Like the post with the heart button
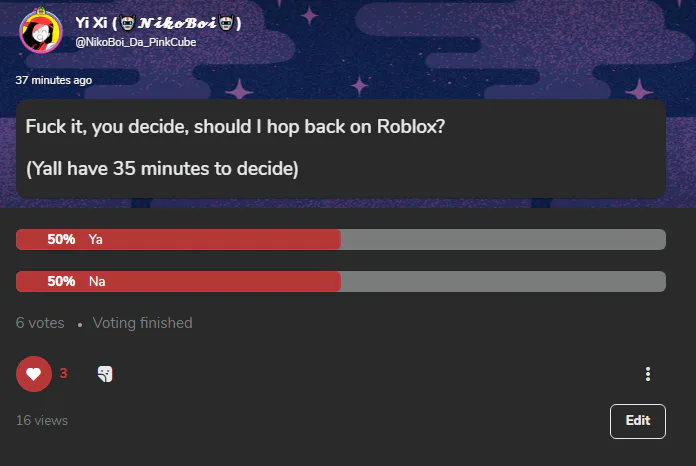Screen dimensions: 696x466 pyautogui.click(x=34, y=374)
